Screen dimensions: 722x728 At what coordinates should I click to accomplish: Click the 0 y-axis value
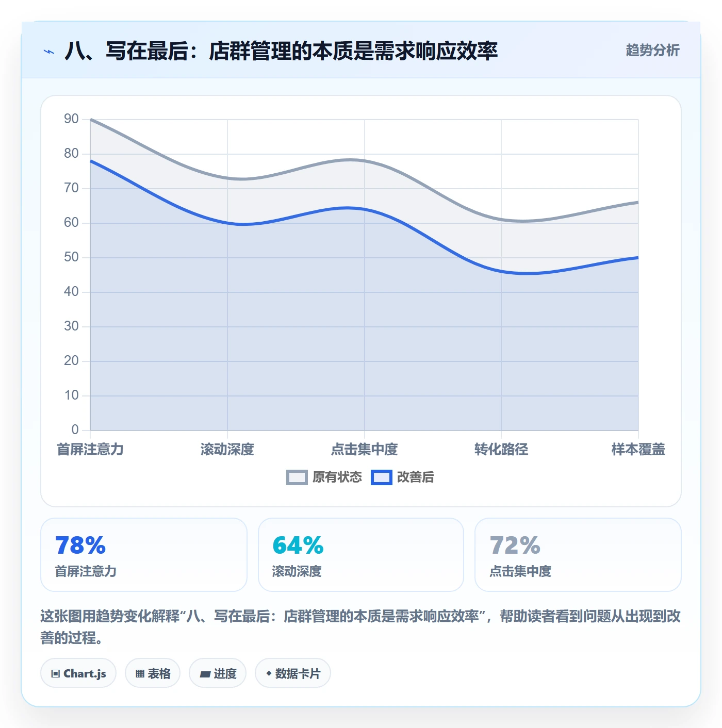click(75, 430)
